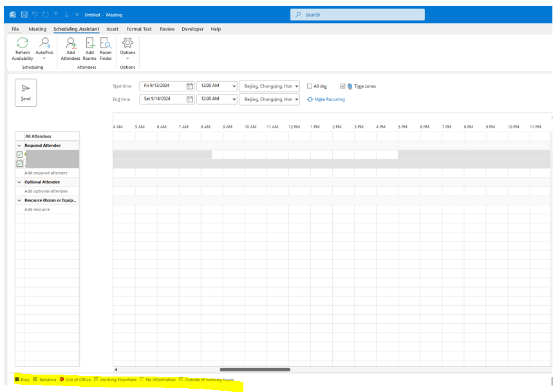The image size is (553, 392).
Task: Uncheck the Time zones checkbox
Action: coord(343,86)
